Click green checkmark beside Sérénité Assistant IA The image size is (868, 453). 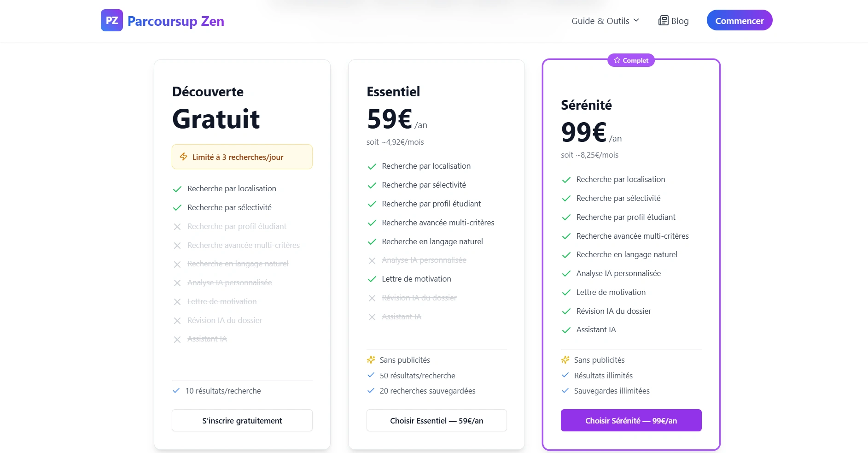(x=566, y=330)
